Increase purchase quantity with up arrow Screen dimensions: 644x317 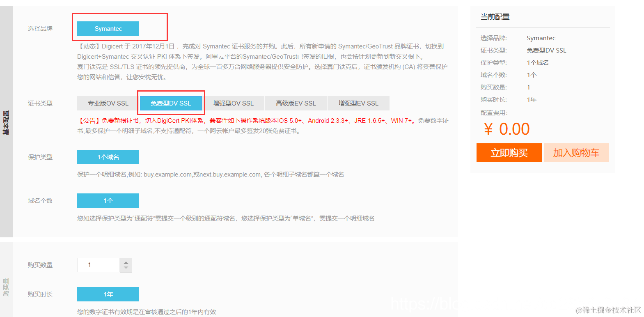tap(126, 262)
